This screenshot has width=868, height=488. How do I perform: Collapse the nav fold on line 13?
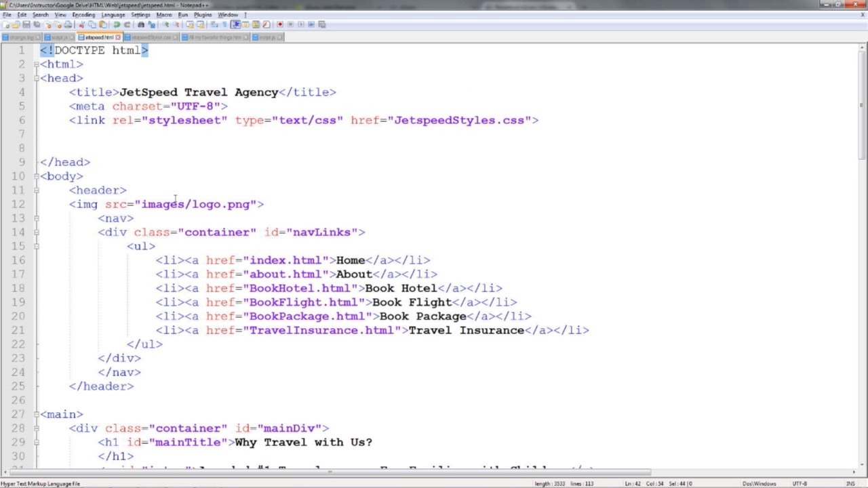click(x=36, y=218)
